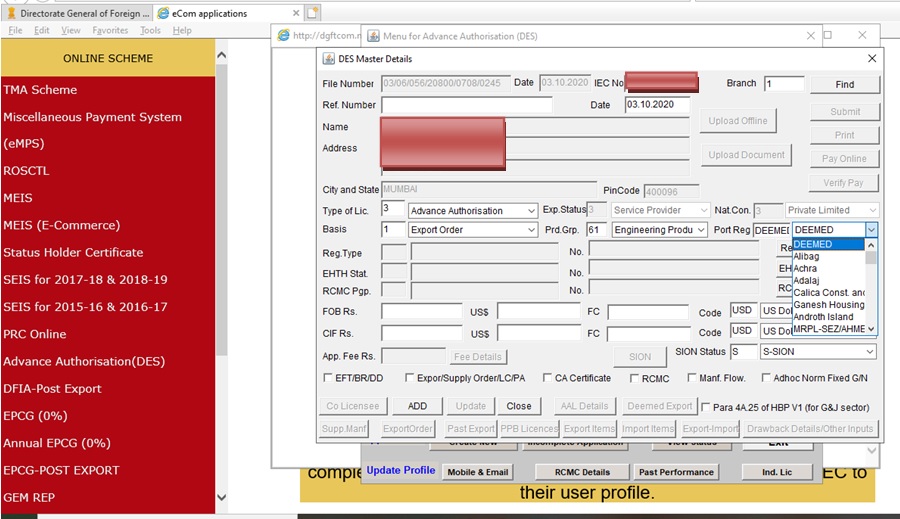Open the S-SION status dropdown
The image size is (900, 519).
pos(870,351)
